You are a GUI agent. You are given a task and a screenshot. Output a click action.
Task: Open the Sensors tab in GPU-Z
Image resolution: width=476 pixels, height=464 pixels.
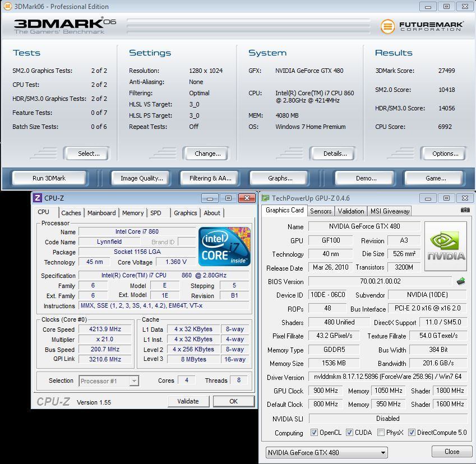(x=321, y=211)
